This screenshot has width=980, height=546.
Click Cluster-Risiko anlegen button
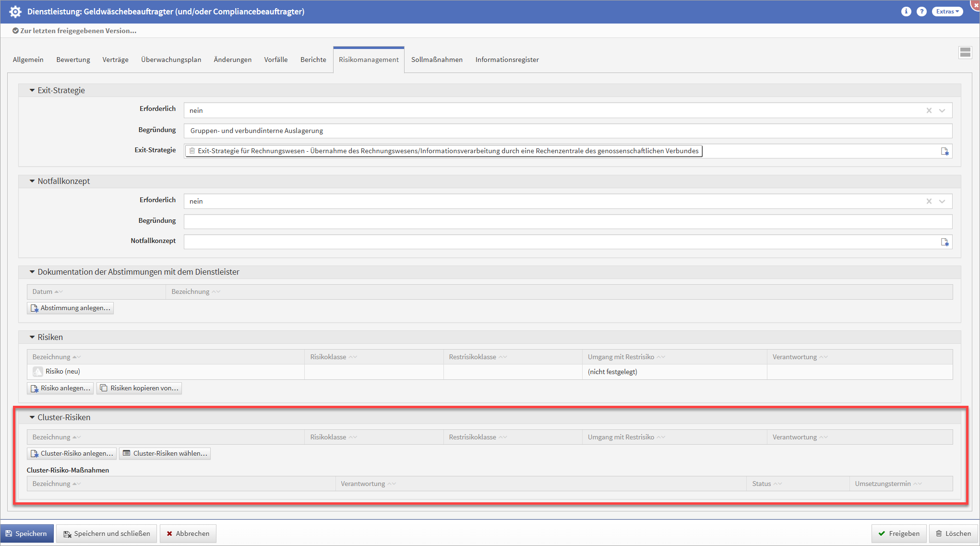tap(72, 453)
